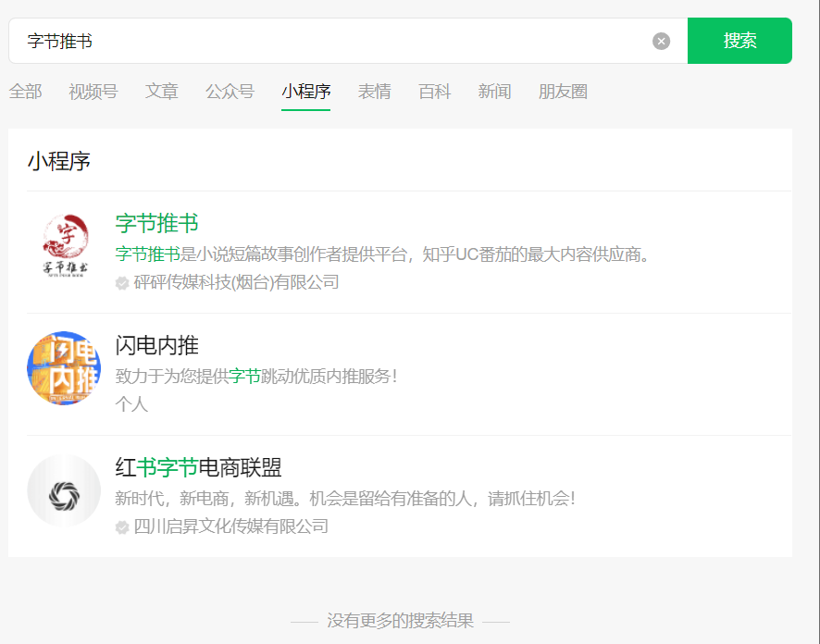The image size is (820, 644).
Task: Switch to the 全部 tab
Action: tap(25, 92)
